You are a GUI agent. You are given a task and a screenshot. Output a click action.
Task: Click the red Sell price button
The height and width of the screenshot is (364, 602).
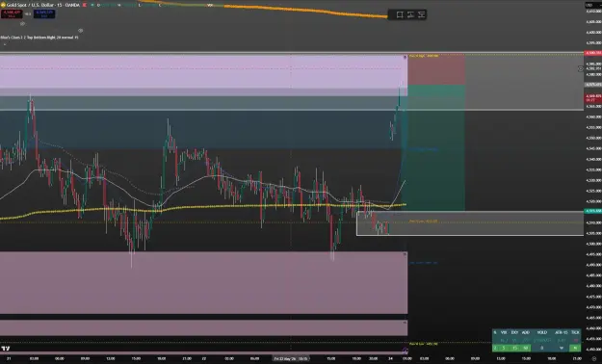(x=12, y=13)
